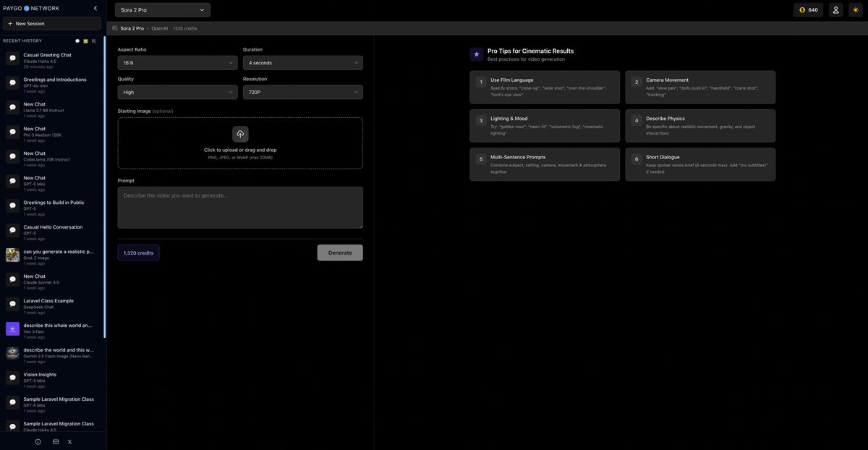Click chat icon of Greetings and Introductions
The image size is (868, 450).
click(12, 82)
